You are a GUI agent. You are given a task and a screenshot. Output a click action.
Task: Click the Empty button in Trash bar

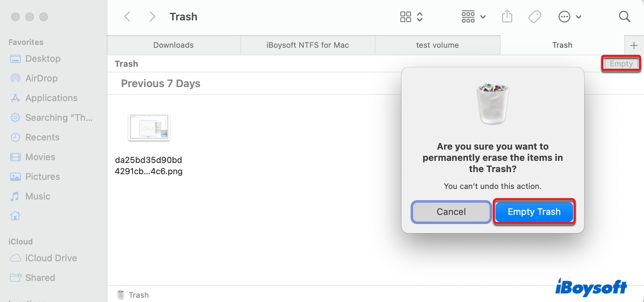point(621,64)
